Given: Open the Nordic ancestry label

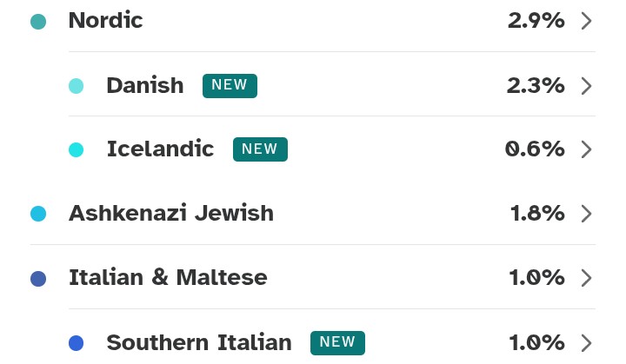Looking at the screenshot, I should point(105,21).
